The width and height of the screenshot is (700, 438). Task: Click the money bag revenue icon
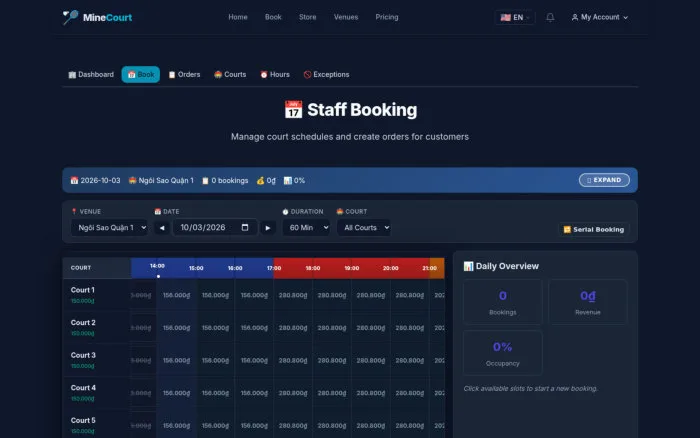click(260, 180)
